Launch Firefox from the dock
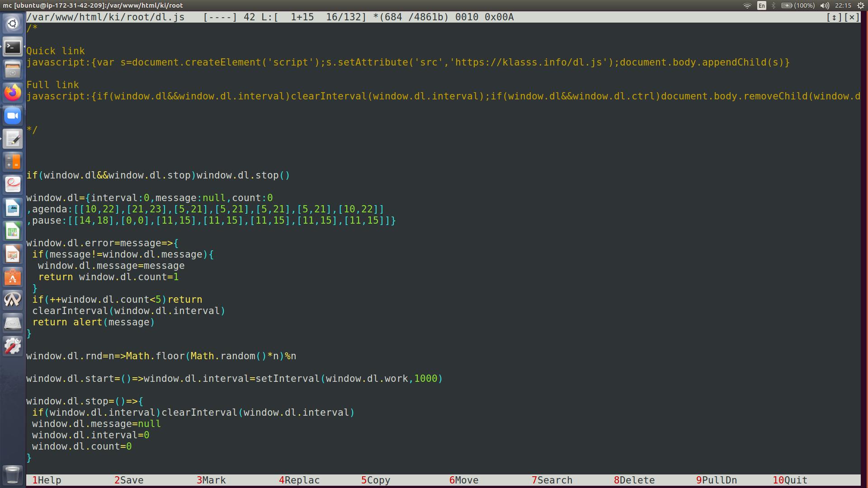The height and width of the screenshot is (488, 868). click(x=13, y=93)
